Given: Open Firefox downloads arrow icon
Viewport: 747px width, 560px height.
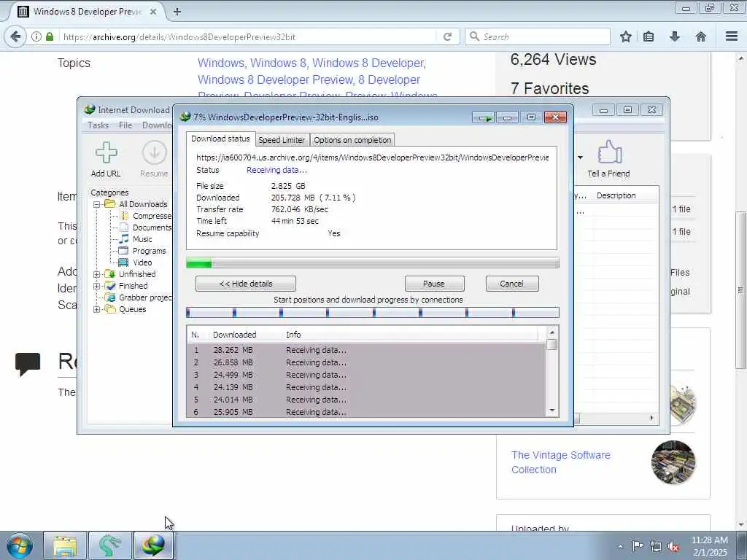Looking at the screenshot, I should click(x=675, y=36).
